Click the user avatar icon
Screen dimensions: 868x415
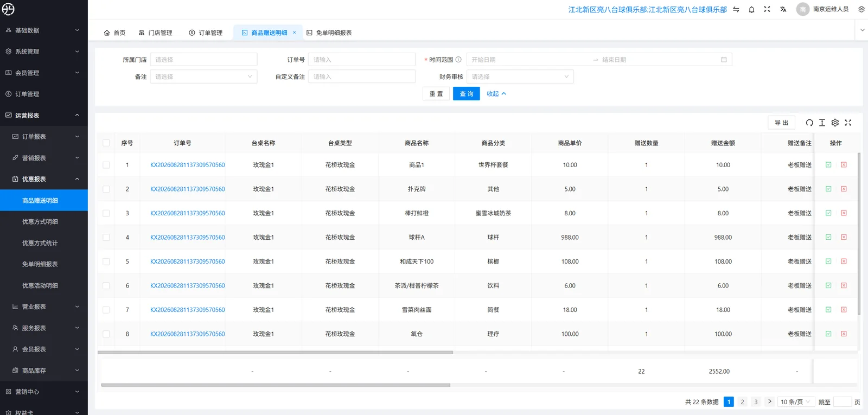click(803, 9)
